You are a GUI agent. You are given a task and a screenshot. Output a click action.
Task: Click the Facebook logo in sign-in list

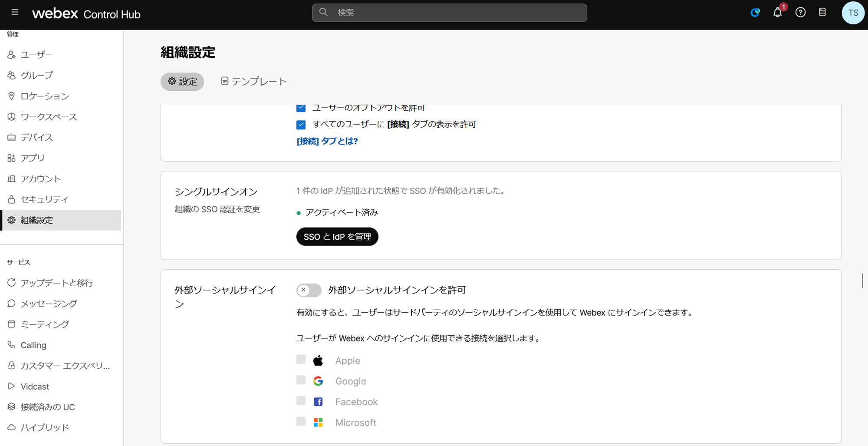318,402
